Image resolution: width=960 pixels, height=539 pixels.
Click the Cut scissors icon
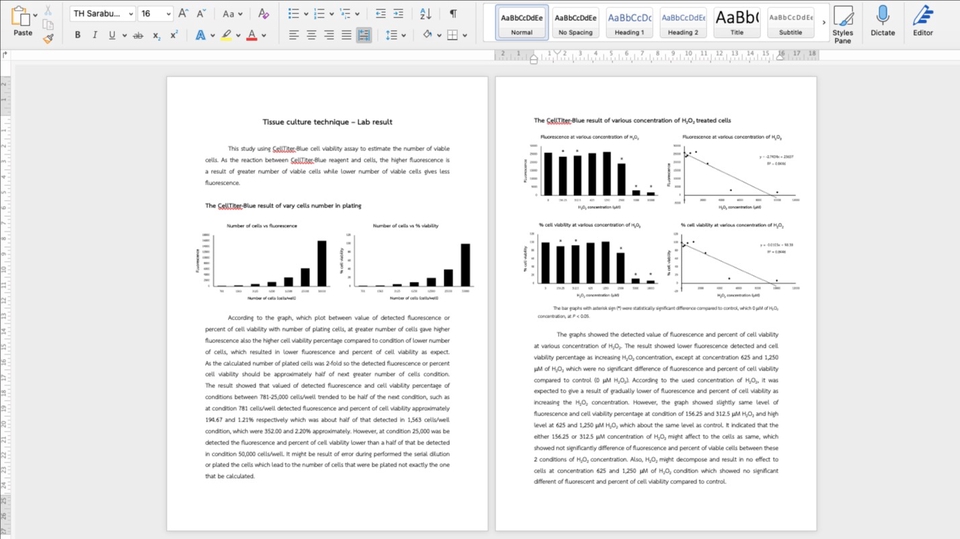[48, 10]
